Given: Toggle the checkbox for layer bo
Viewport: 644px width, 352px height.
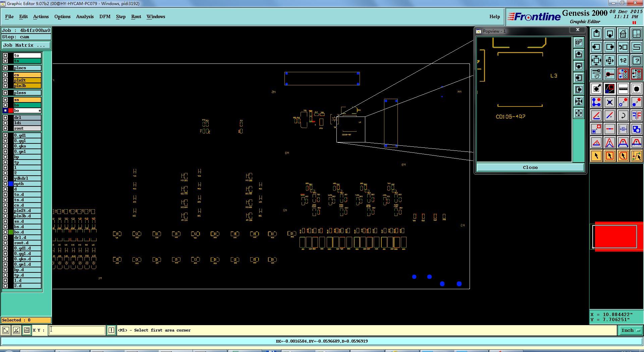Looking at the screenshot, I should 5,111.
